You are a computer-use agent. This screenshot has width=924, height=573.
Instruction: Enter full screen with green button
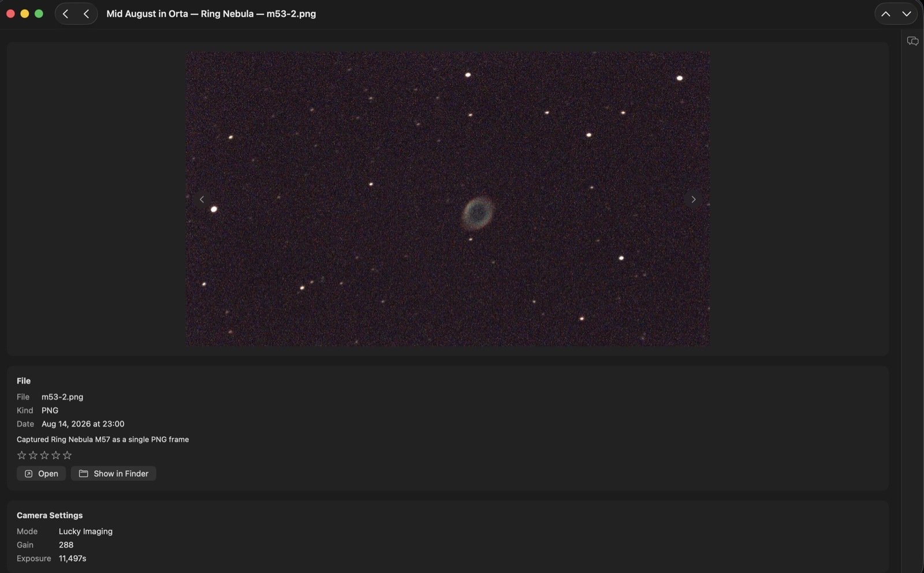(39, 14)
